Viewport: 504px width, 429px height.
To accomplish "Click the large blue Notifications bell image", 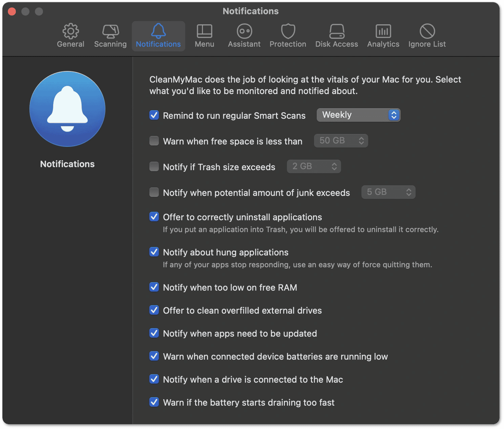I will pyautogui.click(x=67, y=109).
